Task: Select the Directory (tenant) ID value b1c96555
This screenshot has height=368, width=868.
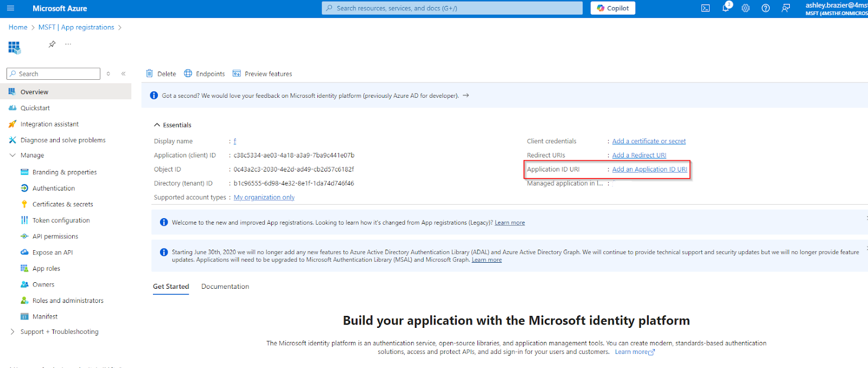Action: click(x=294, y=183)
